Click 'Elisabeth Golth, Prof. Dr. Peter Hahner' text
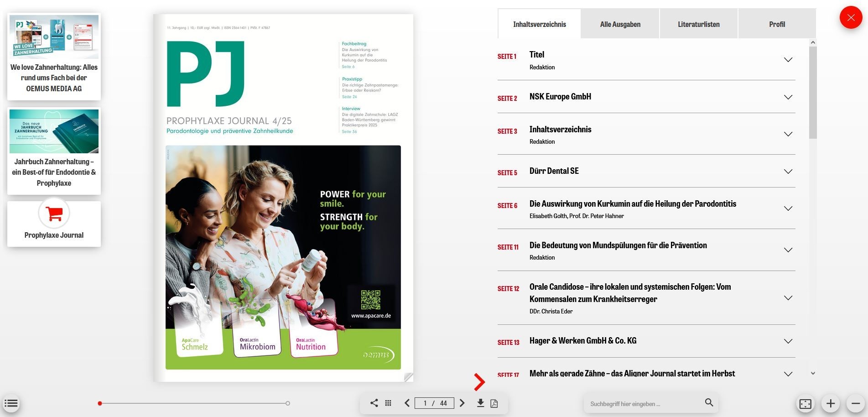The image size is (868, 417). coord(577,216)
